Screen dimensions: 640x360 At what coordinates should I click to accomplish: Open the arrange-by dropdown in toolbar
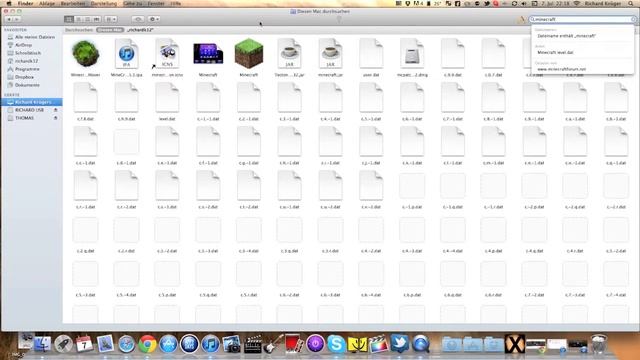point(111,19)
